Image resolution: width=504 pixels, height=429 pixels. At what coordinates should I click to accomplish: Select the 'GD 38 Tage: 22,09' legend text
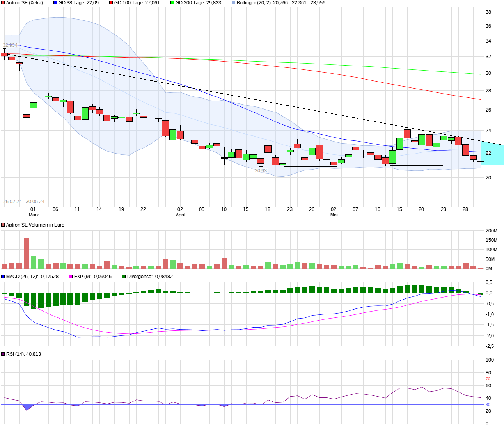pyautogui.click(x=78, y=3)
